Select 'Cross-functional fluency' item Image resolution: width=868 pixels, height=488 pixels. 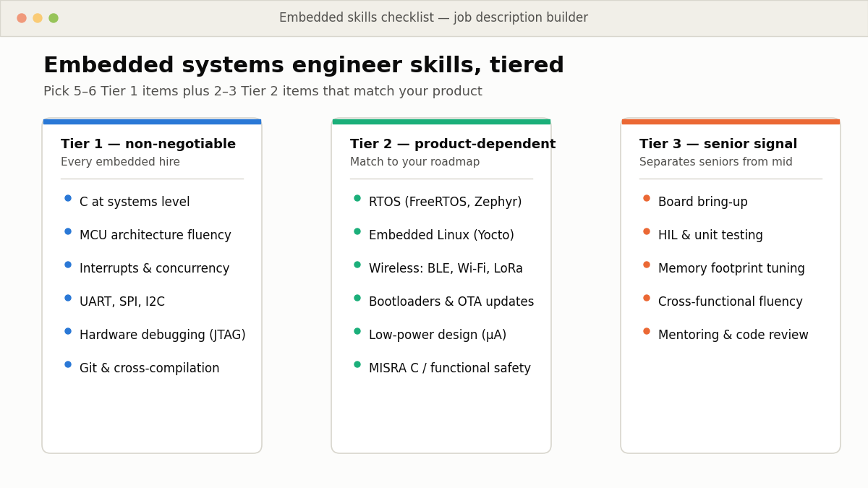[x=731, y=302]
